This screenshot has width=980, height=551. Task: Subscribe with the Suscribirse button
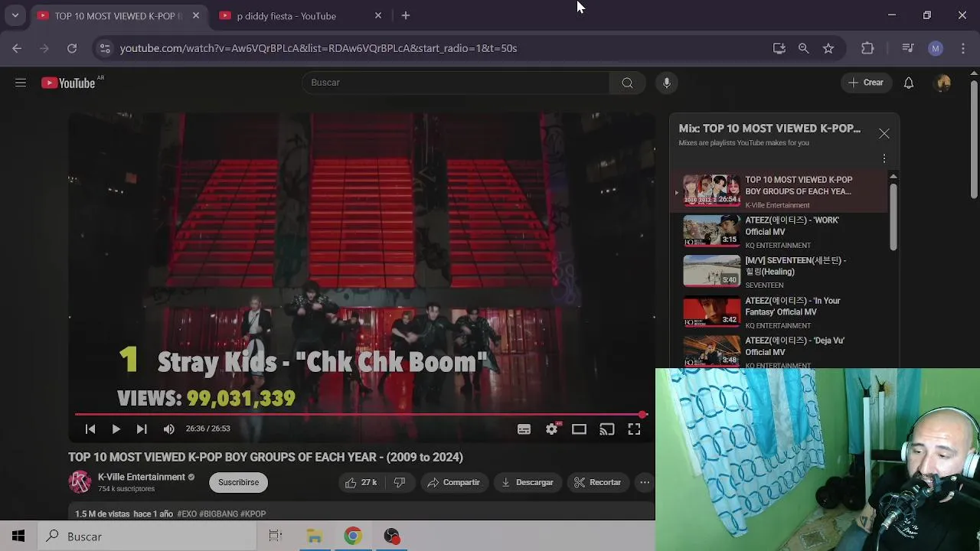pyautogui.click(x=238, y=482)
